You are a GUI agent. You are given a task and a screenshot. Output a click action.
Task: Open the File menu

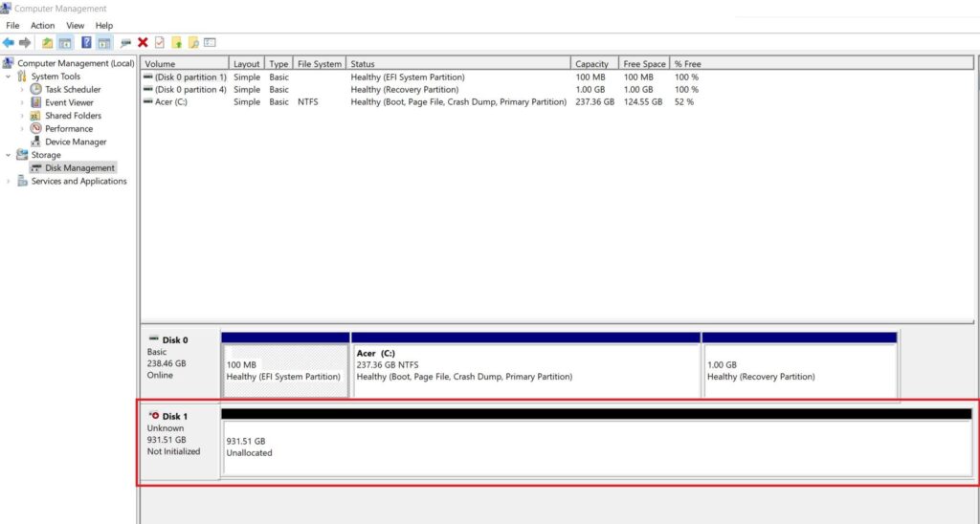point(12,26)
